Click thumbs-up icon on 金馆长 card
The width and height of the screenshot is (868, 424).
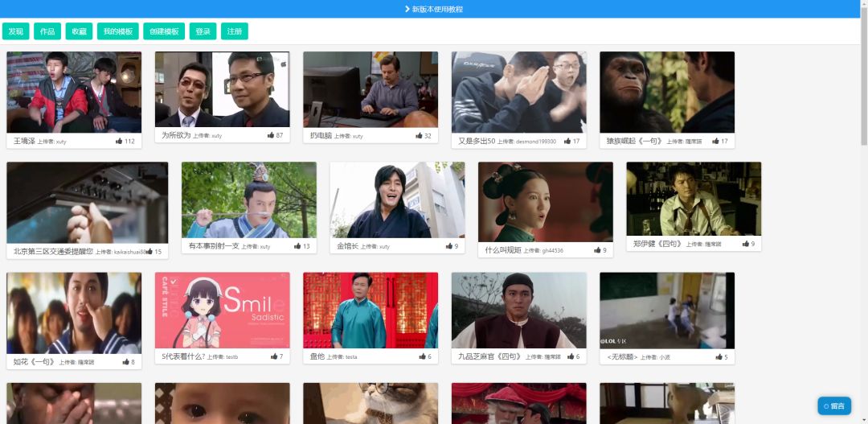[449, 246]
